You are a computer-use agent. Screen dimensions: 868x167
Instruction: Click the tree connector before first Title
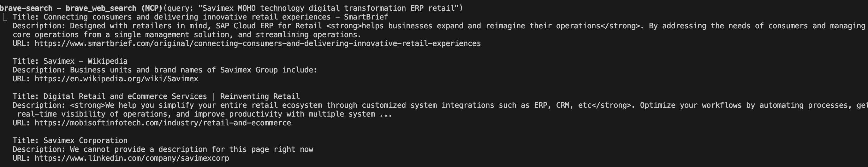point(5,17)
